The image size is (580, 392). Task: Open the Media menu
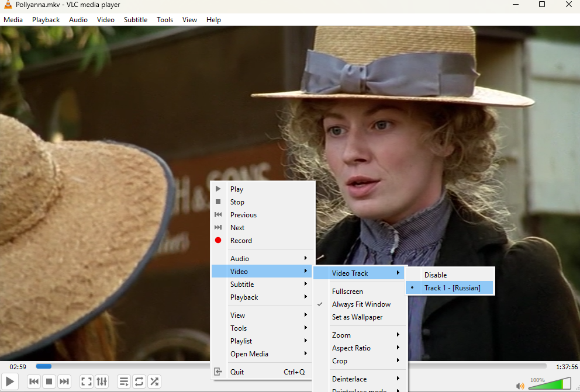(x=13, y=20)
